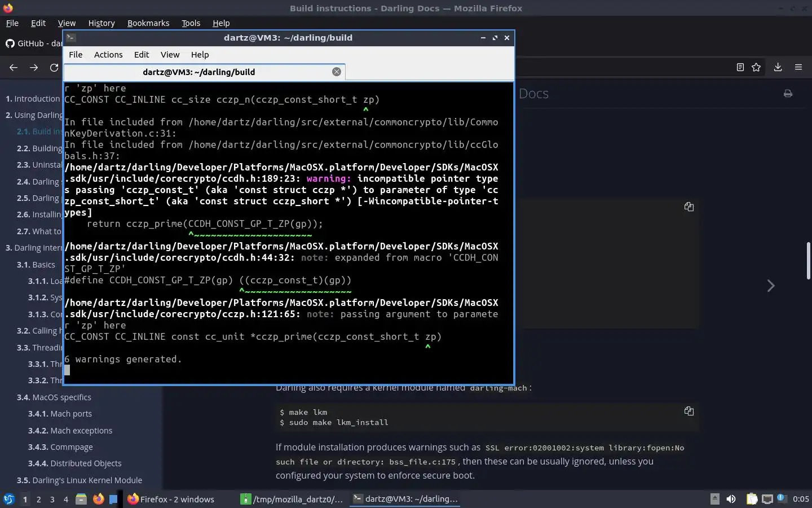
Task: Open Firefox Tools menu
Action: point(191,23)
